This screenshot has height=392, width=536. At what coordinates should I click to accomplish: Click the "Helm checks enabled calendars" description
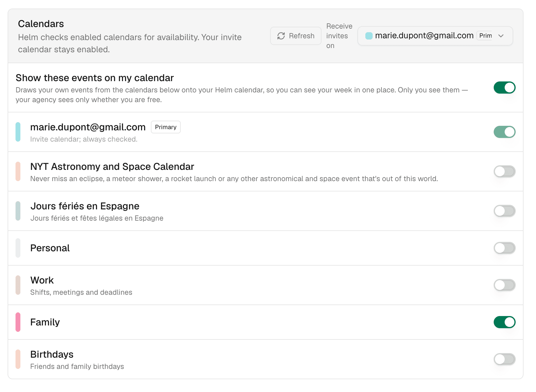click(130, 43)
